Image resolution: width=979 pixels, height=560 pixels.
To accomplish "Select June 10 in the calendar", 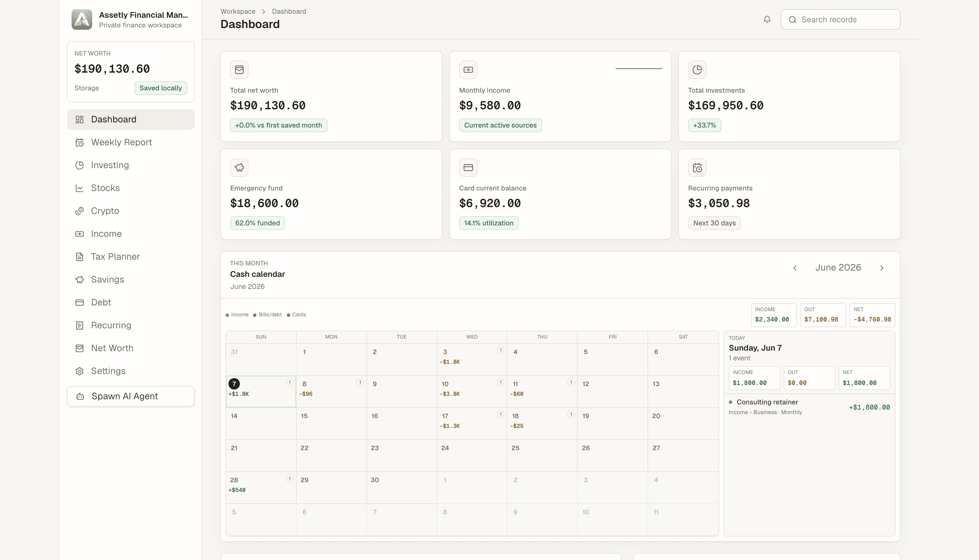I will click(472, 392).
